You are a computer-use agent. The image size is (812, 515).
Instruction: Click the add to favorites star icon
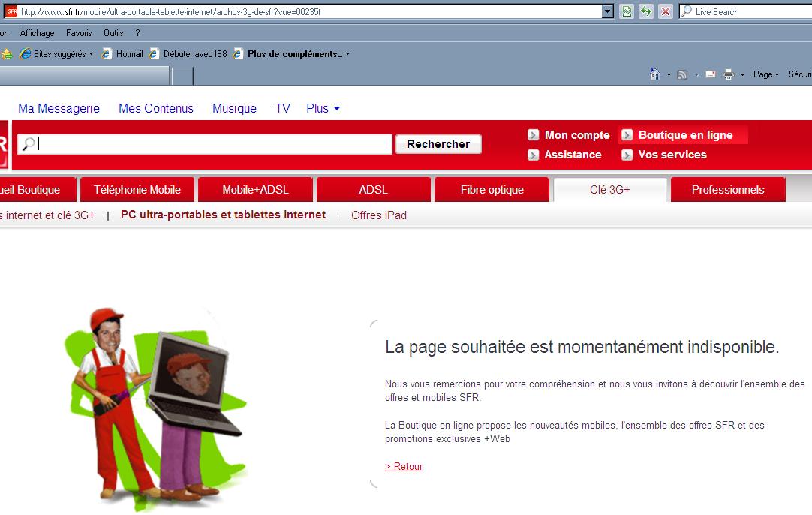7,54
